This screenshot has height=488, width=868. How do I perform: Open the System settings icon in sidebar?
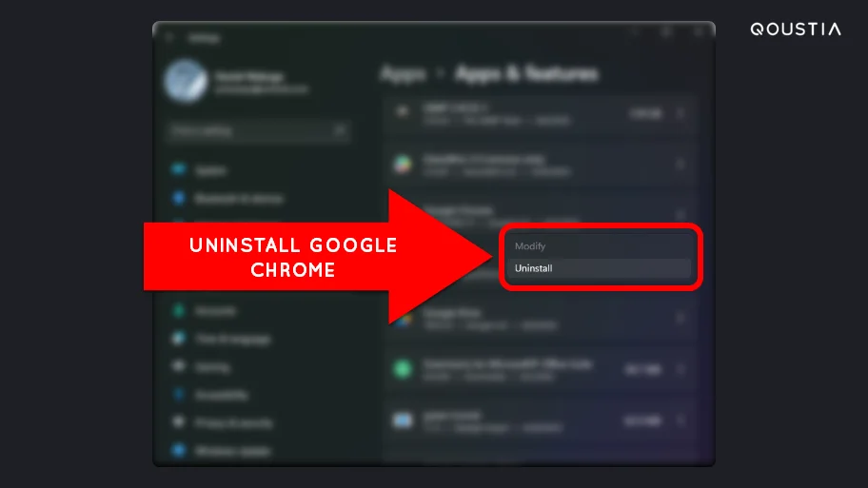pyautogui.click(x=178, y=169)
